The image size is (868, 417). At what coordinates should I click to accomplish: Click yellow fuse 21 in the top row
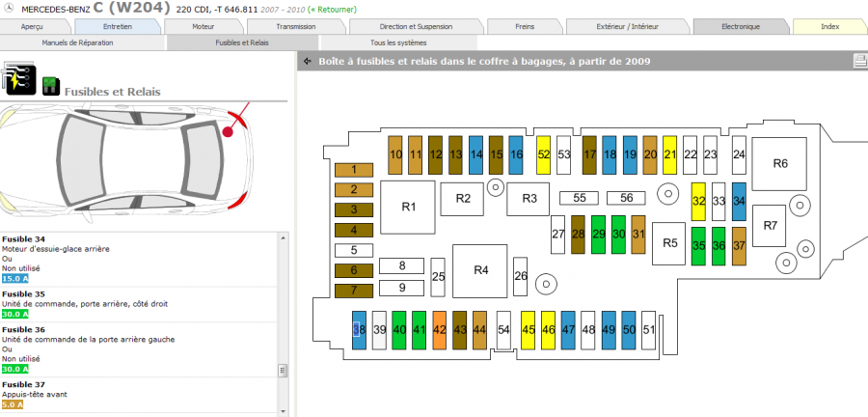click(670, 155)
